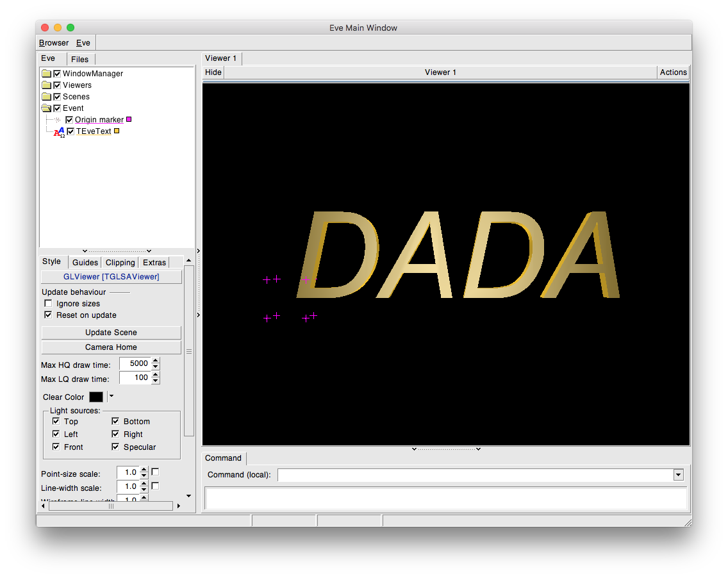Click the Origin marker point-set icon

click(56, 120)
